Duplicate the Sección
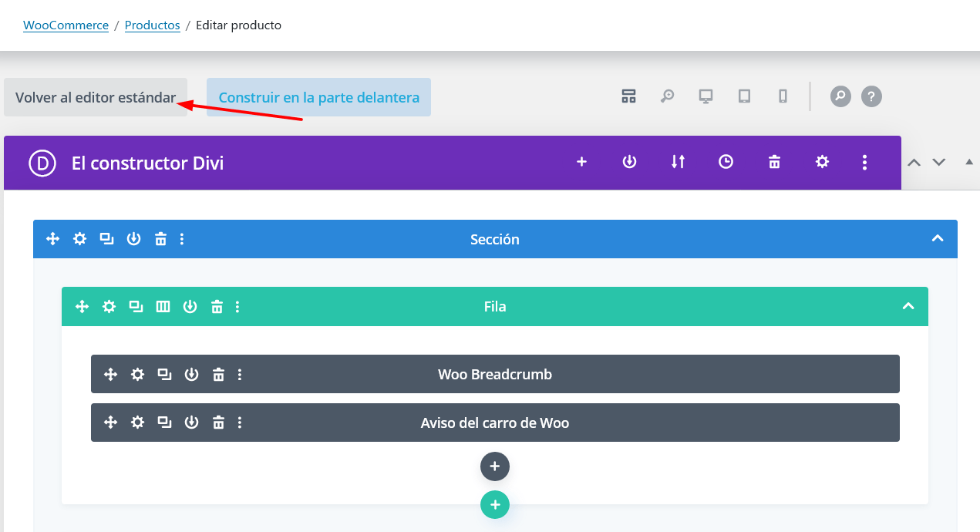 [x=107, y=239]
